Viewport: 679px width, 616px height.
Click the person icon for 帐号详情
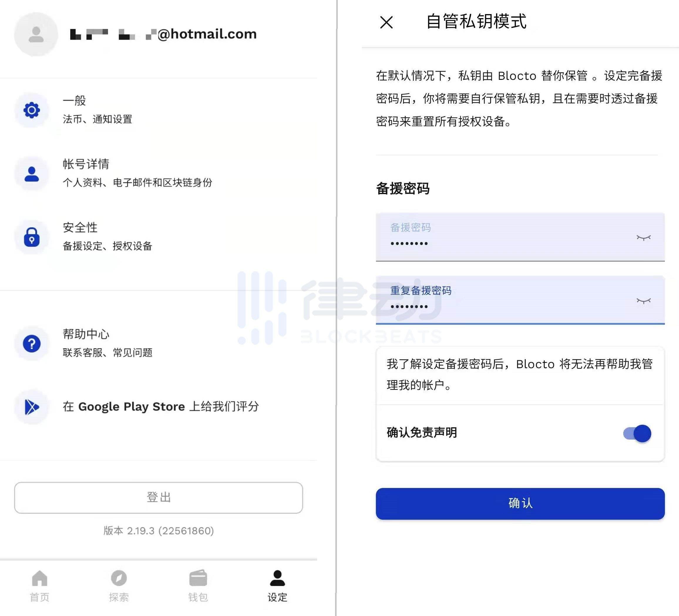tap(32, 174)
